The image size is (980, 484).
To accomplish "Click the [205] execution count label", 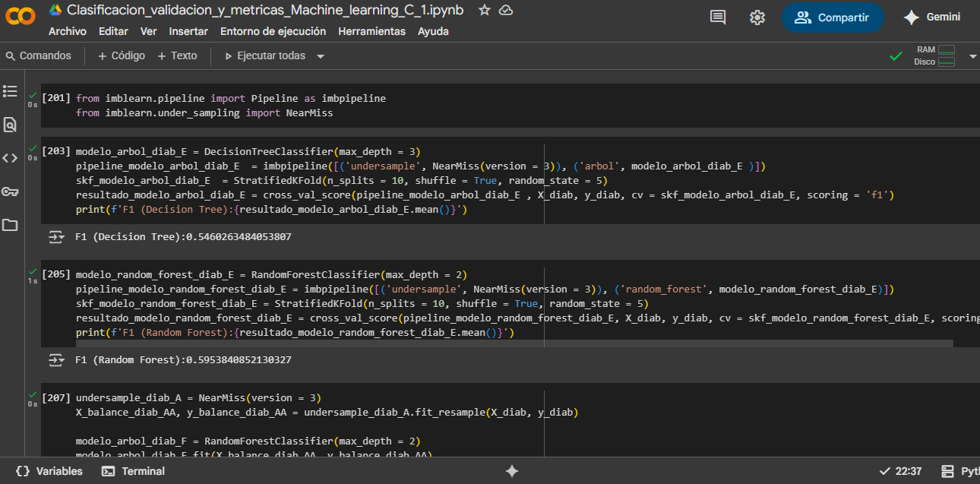I will [56, 274].
